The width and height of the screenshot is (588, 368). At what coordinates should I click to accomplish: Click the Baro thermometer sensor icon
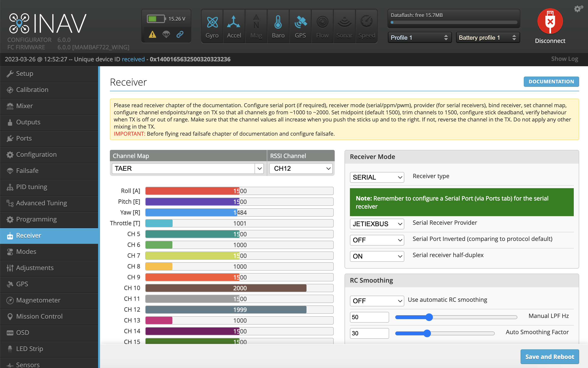point(278,23)
